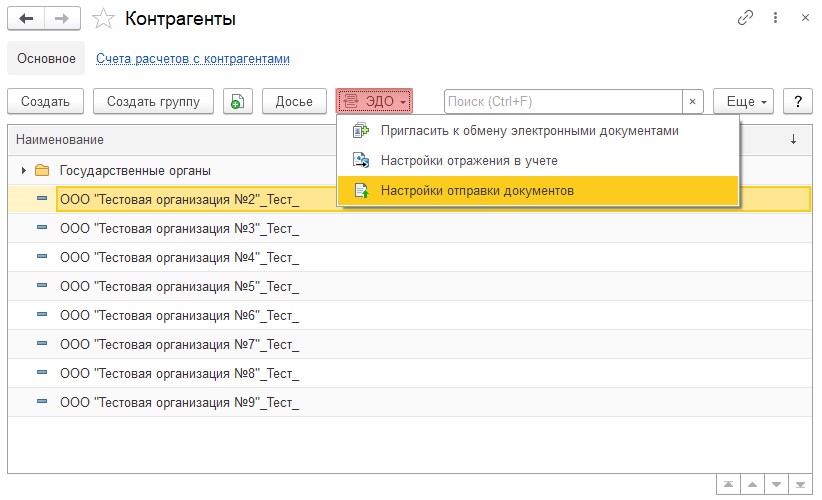This screenshot has width=822, height=500.
Task: Choose Пригласить к обмену электронными документами
Action: (529, 131)
